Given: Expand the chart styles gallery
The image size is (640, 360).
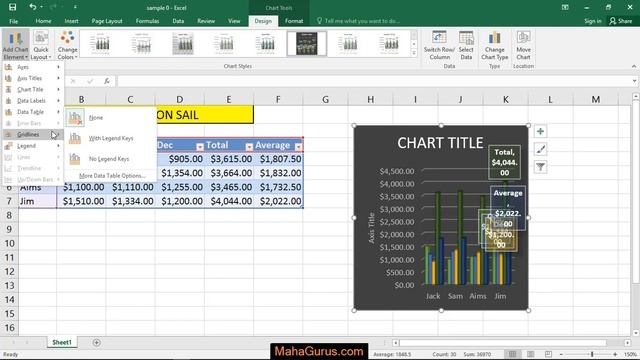Looking at the screenshot, I should (x=414, y=53).
